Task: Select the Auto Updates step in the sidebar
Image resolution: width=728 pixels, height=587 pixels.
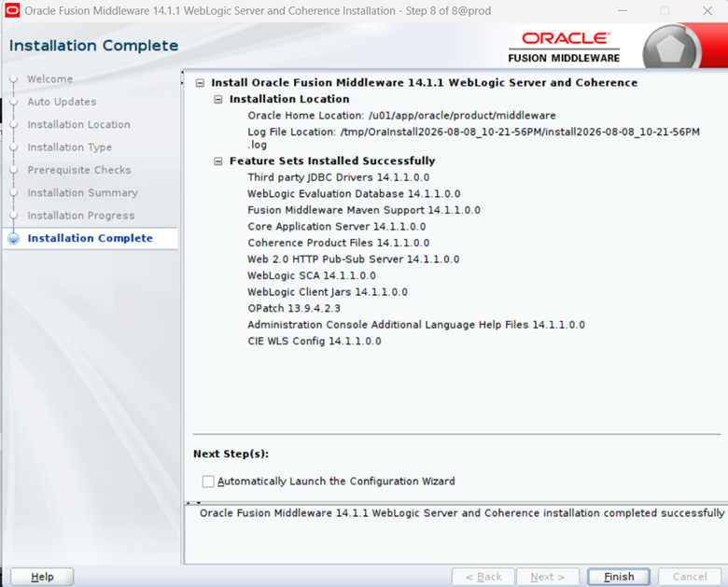Action: click(62, 102)
